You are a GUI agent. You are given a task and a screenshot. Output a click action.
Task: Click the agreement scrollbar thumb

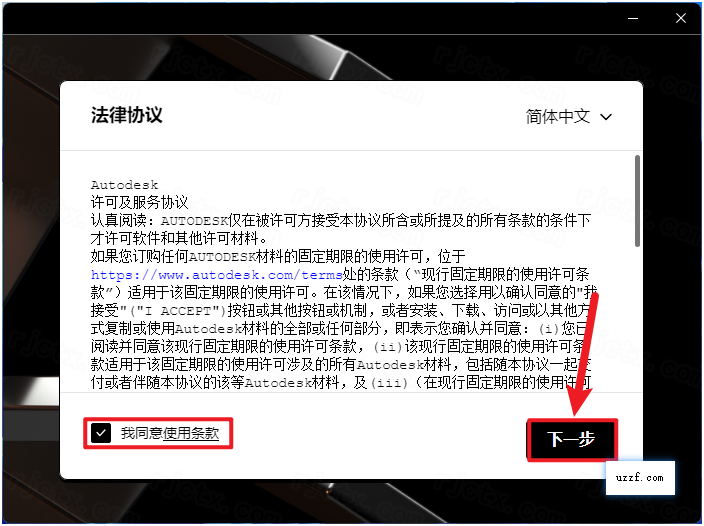click(x=637, y=200)
